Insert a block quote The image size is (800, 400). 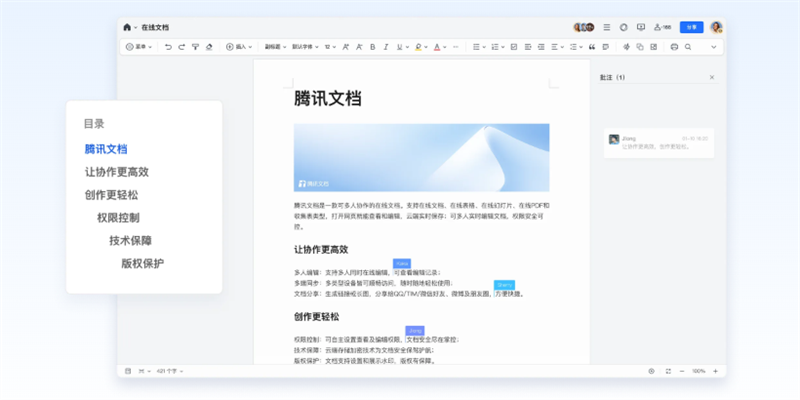point(592,47)
